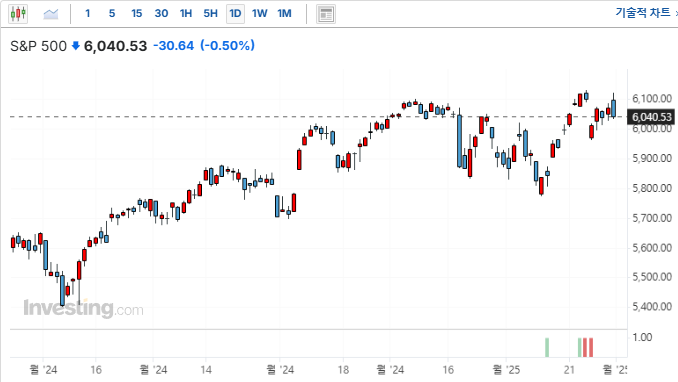The image size is (678, 382).
Task: Click the 1.00 volume axis label
Action: [642, 337]
